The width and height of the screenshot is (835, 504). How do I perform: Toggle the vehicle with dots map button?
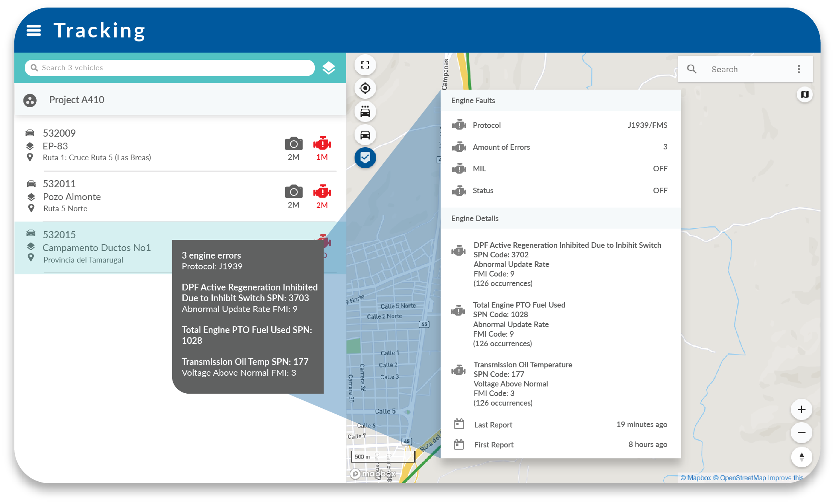point(365,112)
